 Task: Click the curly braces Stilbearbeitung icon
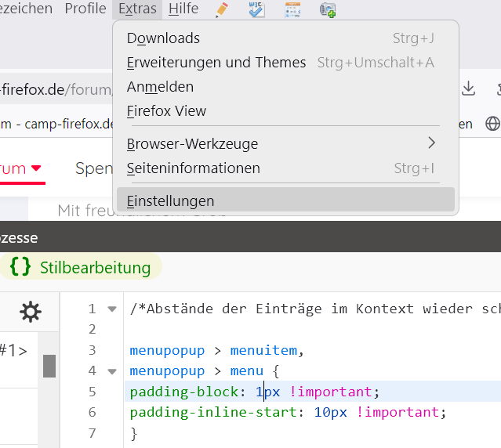pos(20,267)
